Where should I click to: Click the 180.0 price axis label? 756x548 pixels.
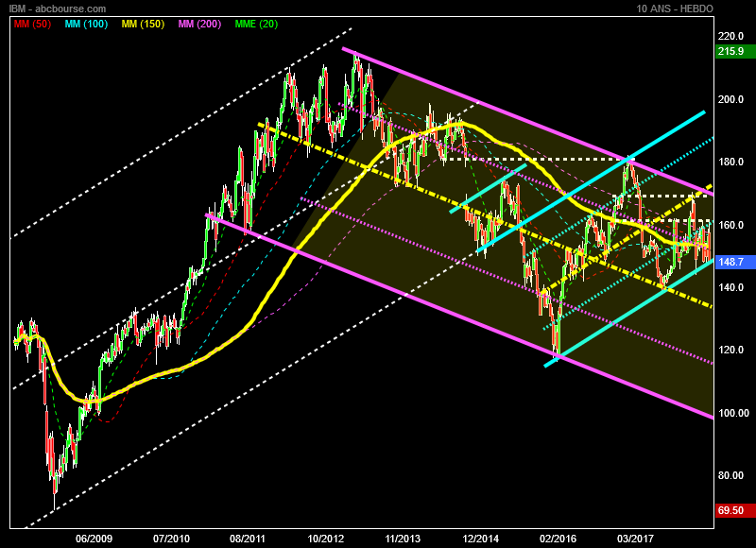pyautogui.click(x=730, y=162)
